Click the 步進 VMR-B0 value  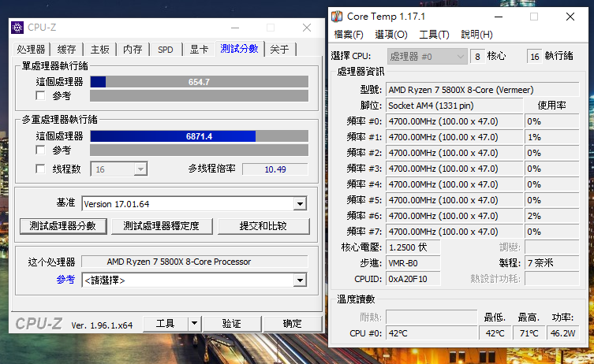(413, 263)
